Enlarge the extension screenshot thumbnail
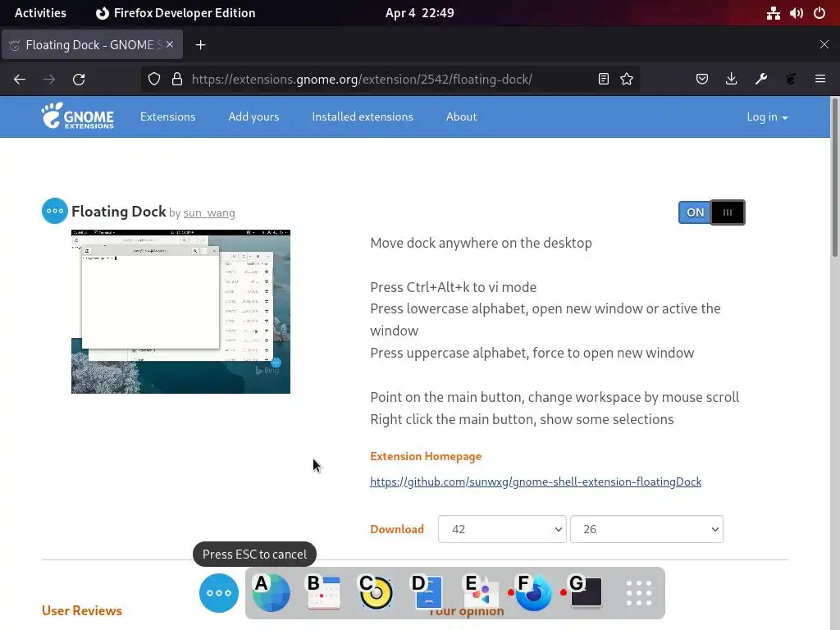This screenshot has width=840, height=630. click(180, 312)
